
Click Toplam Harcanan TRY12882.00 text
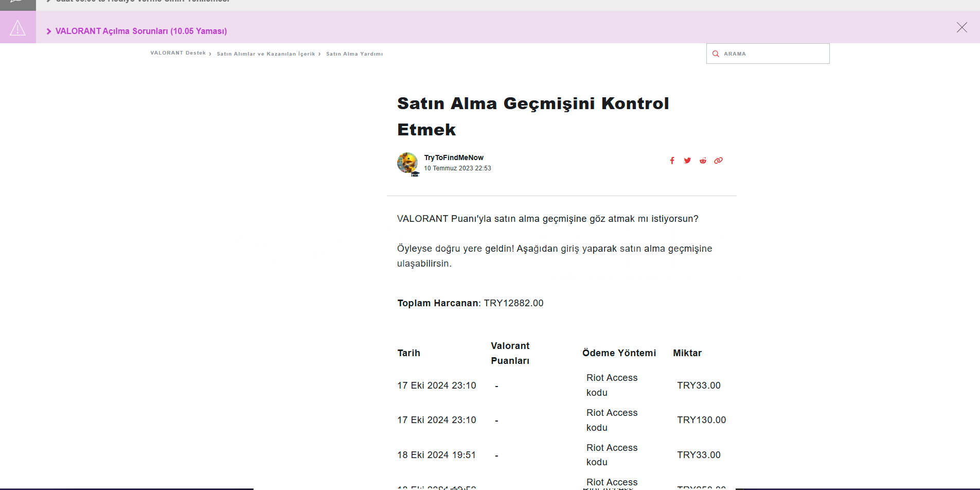click(x=470, y=303)
